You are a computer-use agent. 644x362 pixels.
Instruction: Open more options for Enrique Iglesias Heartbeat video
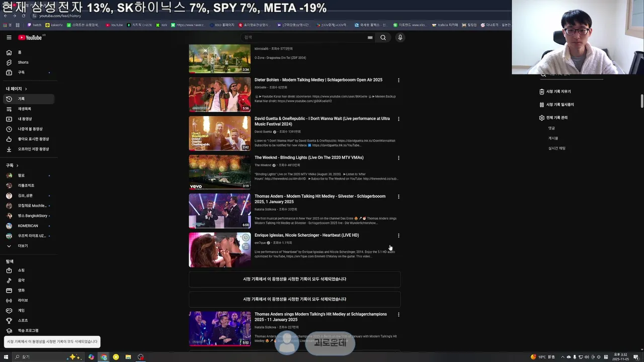(x=398, y=235)
